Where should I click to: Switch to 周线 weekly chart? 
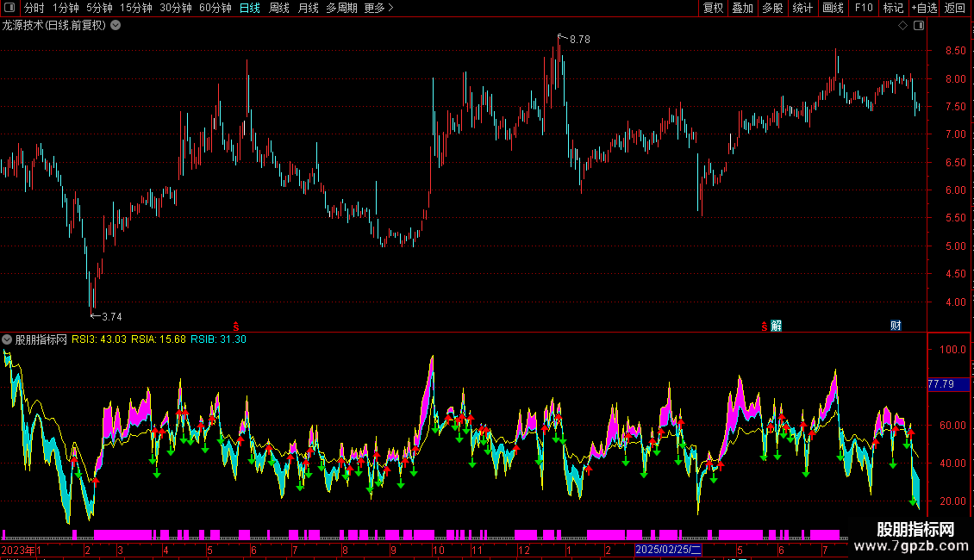279,8
